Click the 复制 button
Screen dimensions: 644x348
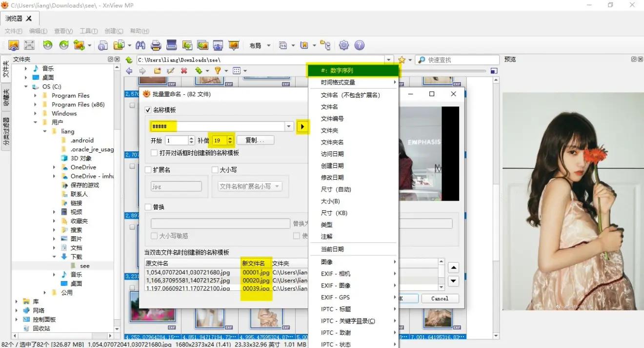point(255,140)
